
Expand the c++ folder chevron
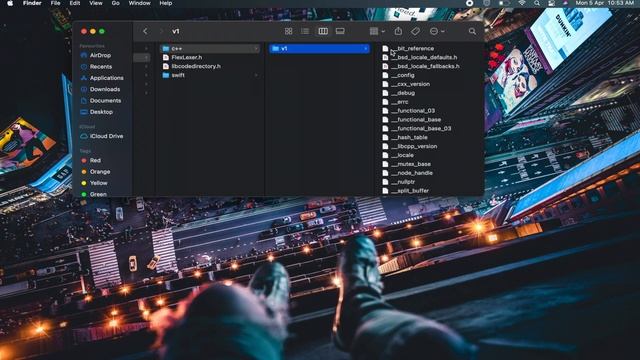pos(256,49)
